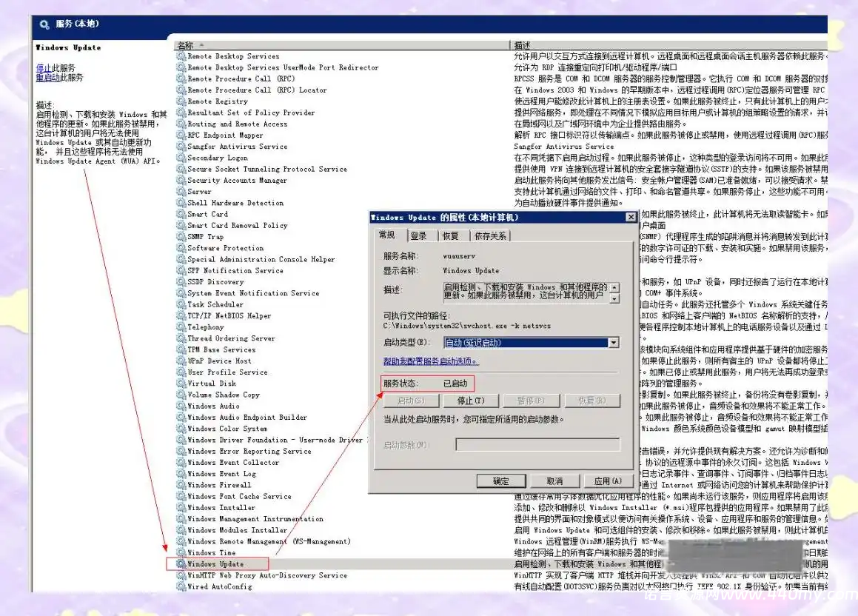Click gear icon beside Remote Registry
The image size is (858, 616).
181,101
